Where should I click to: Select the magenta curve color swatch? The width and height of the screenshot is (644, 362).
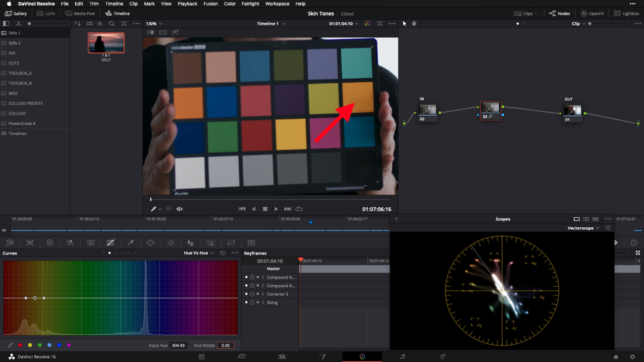70,345
